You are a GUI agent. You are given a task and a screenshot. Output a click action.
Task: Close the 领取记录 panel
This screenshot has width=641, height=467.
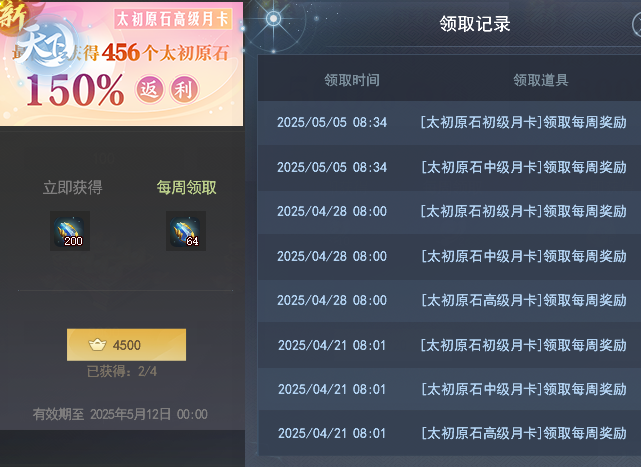pos(637,24)
